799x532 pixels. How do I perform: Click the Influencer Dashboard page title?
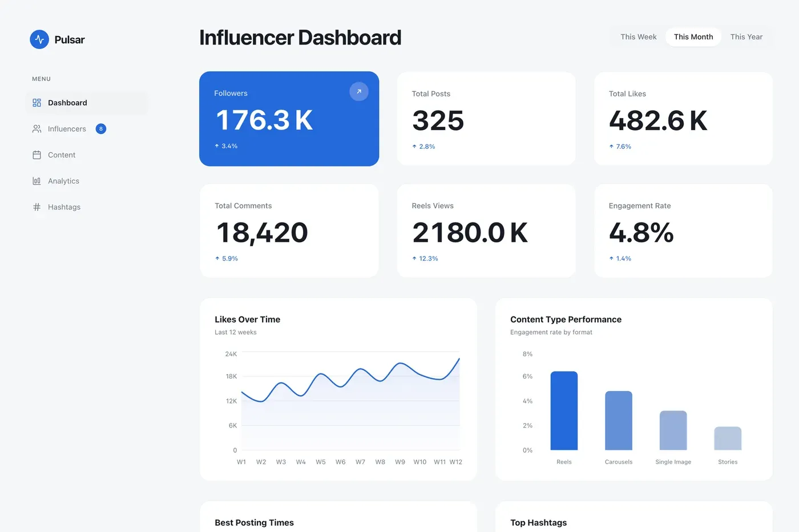pyautogui.click(x=300, y=38)
